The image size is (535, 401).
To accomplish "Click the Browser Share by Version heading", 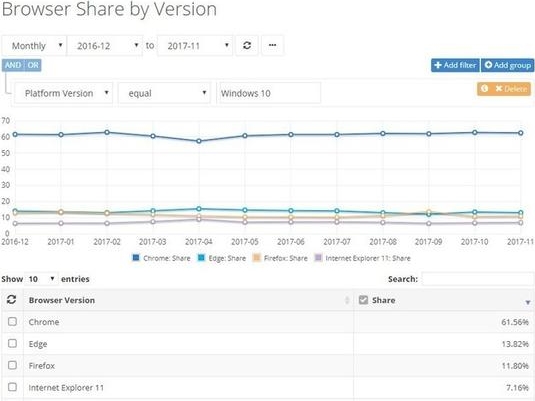I will coord(109,9).
